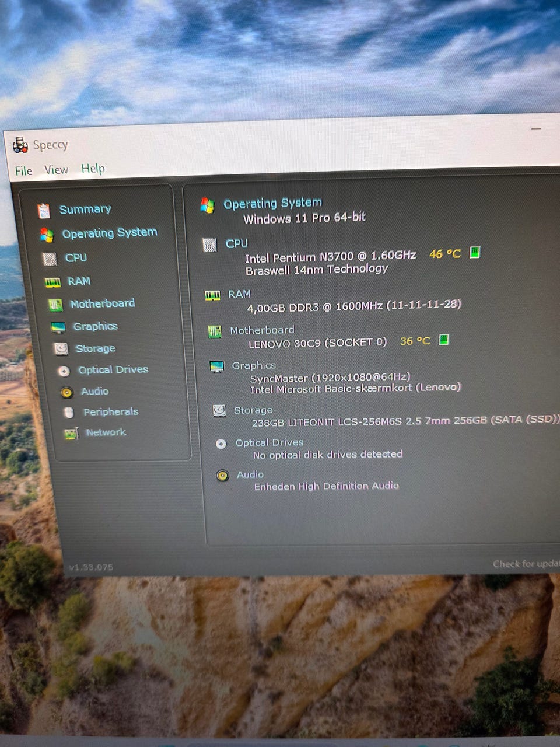560x747 pixels.
Task: Select CPU in the sidebar
Action: tap(76, 257)
